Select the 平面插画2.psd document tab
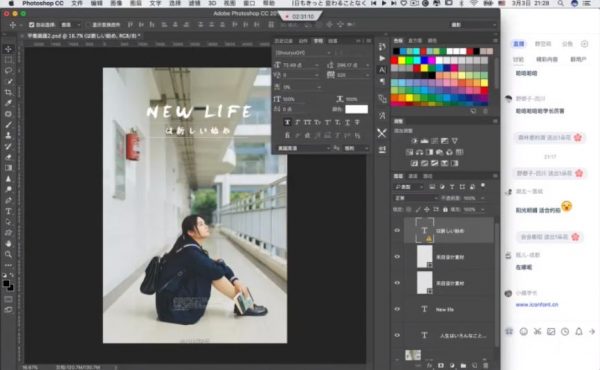This screenshot has height=370, width=600. click(x=83, y=36)
